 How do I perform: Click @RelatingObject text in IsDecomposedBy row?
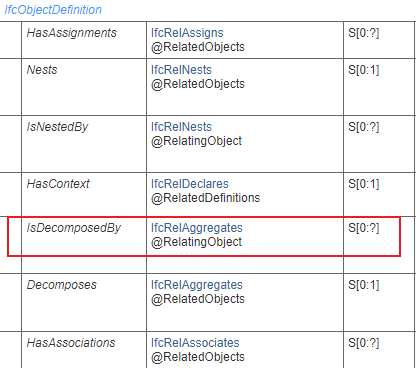tap(196, 242)
